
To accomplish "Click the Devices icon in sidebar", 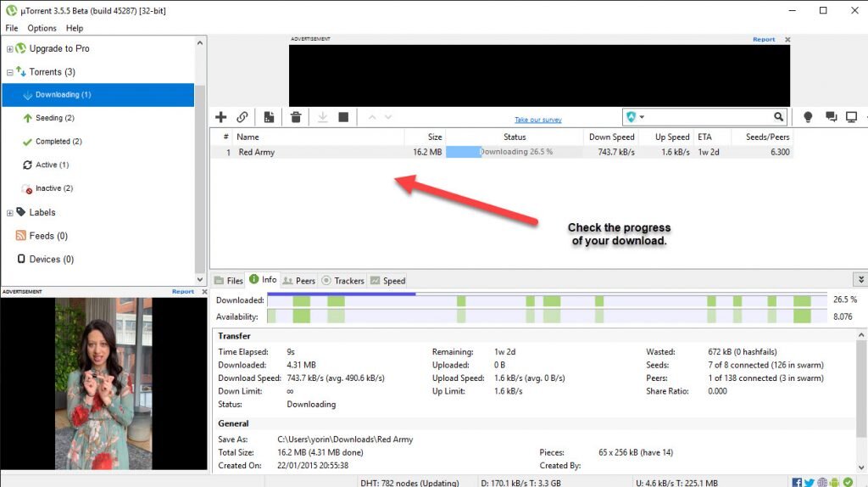I will pos(21,259).
